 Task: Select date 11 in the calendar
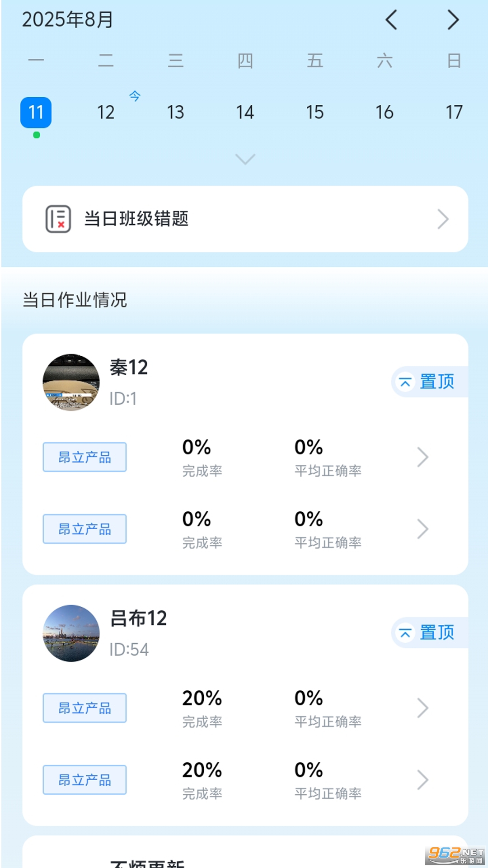pos(36,112)
